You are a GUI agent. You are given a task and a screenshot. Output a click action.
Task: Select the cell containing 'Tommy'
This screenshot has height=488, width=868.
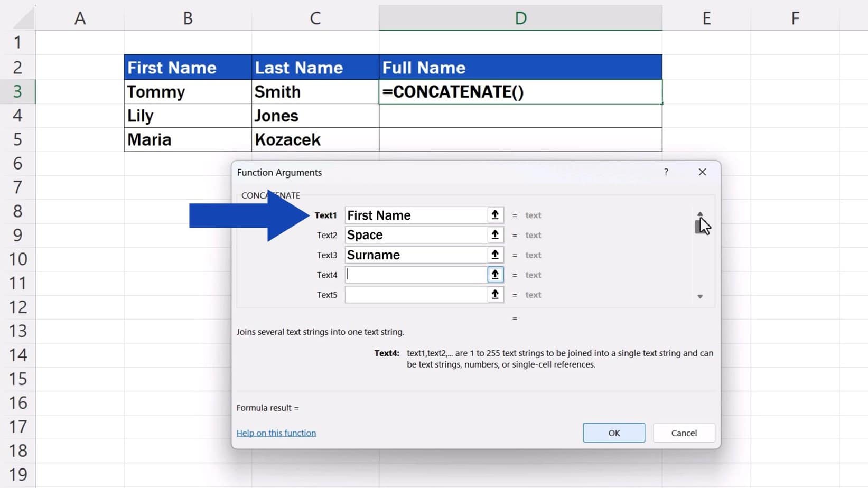pos(188,91)
